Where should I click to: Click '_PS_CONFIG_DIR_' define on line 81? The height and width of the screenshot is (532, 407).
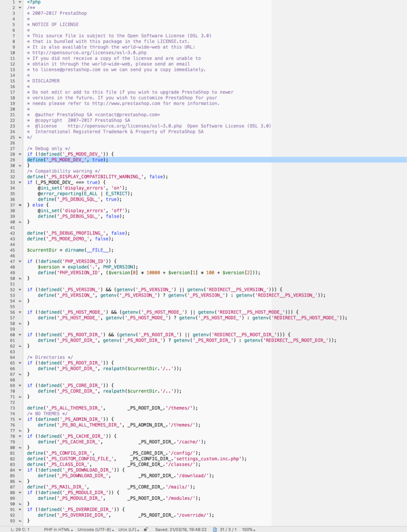114,453
